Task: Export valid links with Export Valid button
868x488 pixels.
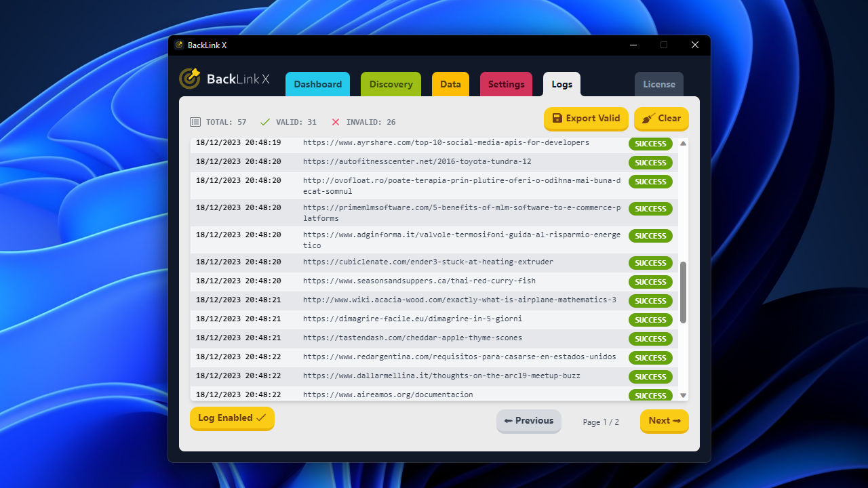Action: 586,119
